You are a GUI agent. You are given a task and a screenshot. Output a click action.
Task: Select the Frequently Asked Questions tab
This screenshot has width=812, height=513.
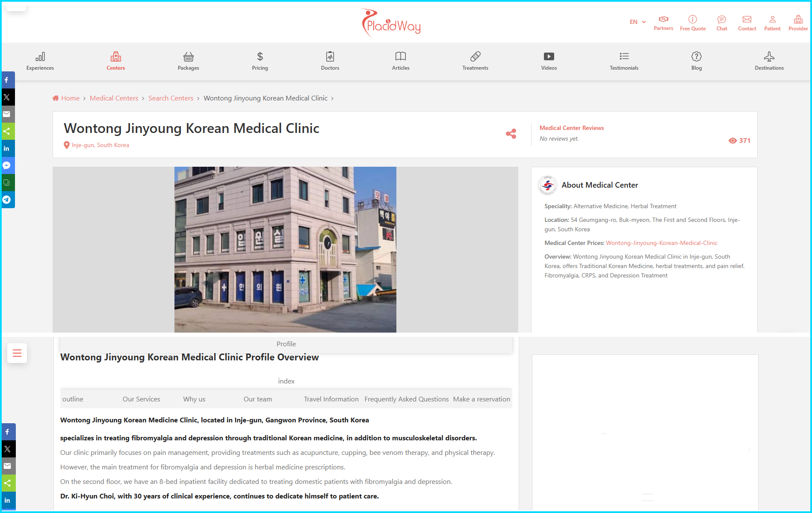[x=406, y=399]
